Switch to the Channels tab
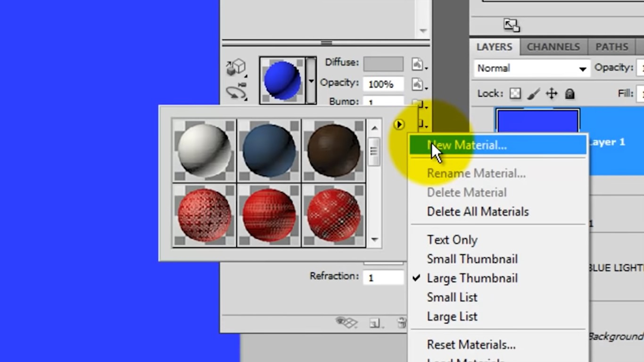The image size is (644, 362). pyautogui.click(x=553, y=47)
